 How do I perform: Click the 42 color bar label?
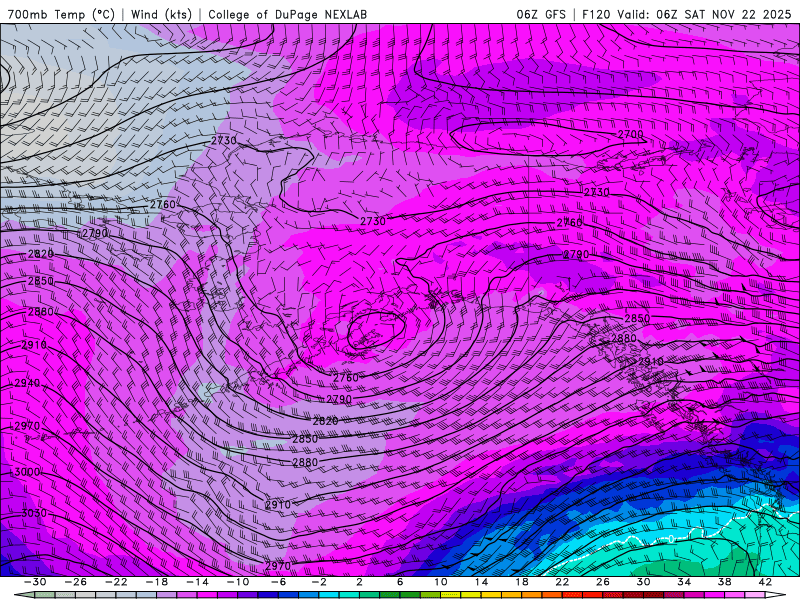[765, 582]
